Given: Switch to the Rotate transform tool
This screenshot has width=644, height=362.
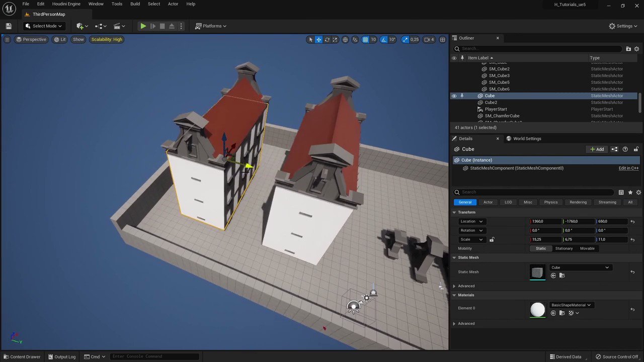Looking at the screenshot, I should coord(327,39).
